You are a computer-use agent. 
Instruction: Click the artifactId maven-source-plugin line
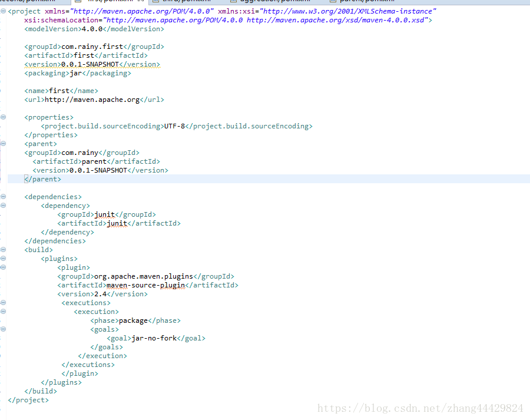click(148, 286)
